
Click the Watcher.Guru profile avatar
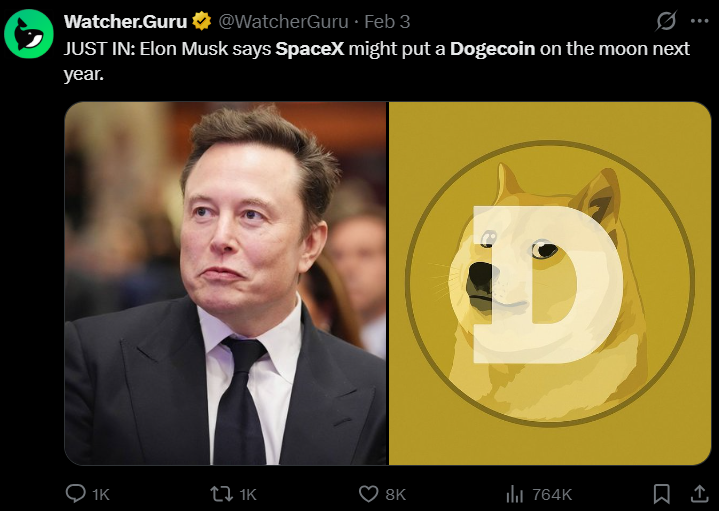point(30,34)
